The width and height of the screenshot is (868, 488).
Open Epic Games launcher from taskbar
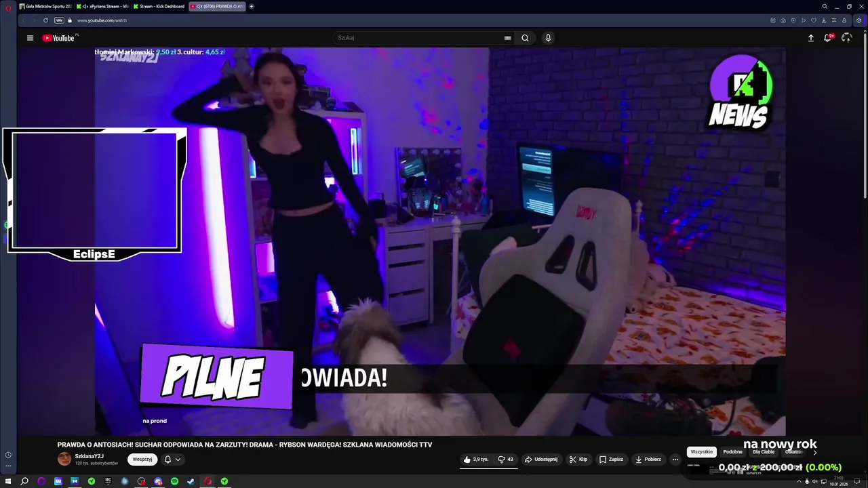click(108, 481)
